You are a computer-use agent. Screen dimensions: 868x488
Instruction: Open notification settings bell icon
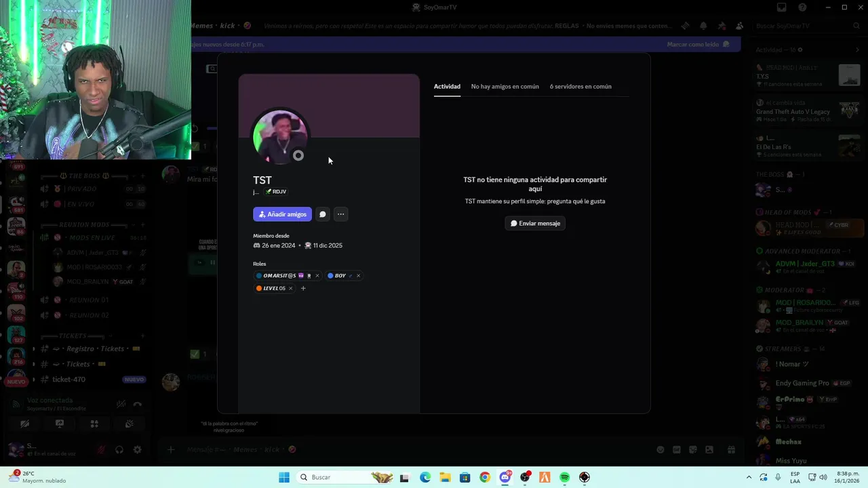tap(703, 26)
